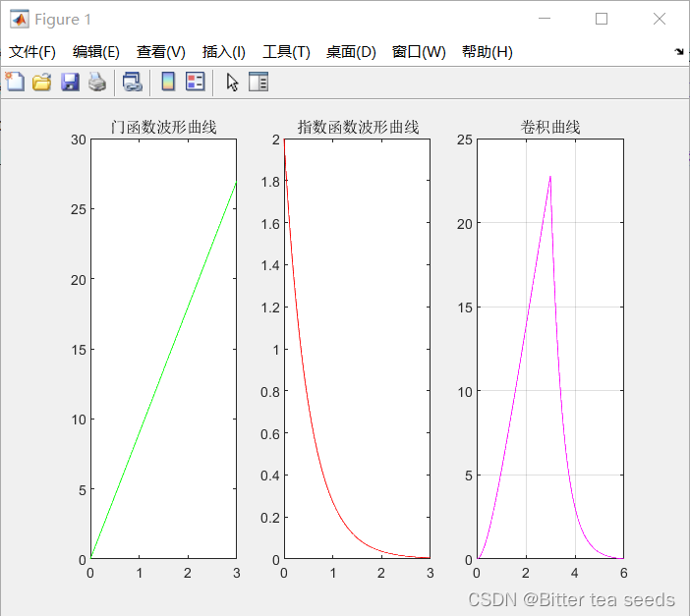Click the y-axis label 0.2 on the middle plot
The image size is (690, 616).
270,518
